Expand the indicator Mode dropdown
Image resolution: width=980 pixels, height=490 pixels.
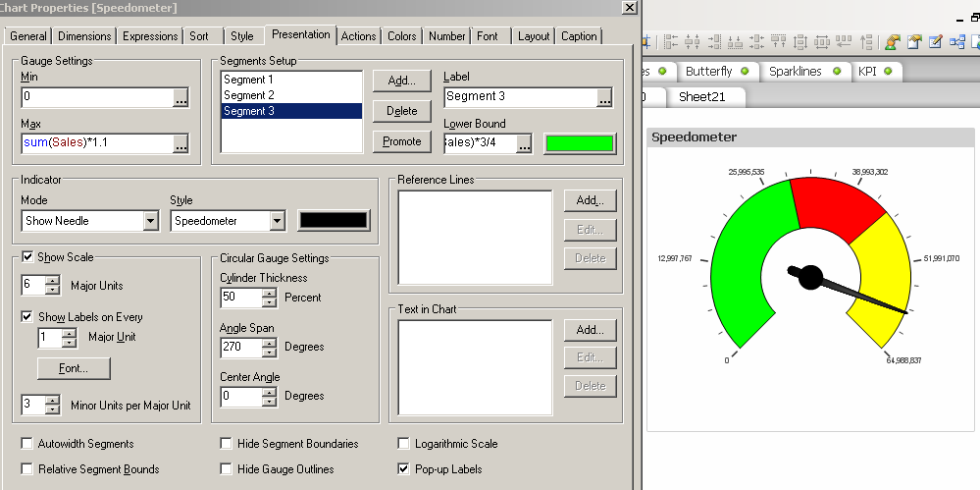point(150,221)
